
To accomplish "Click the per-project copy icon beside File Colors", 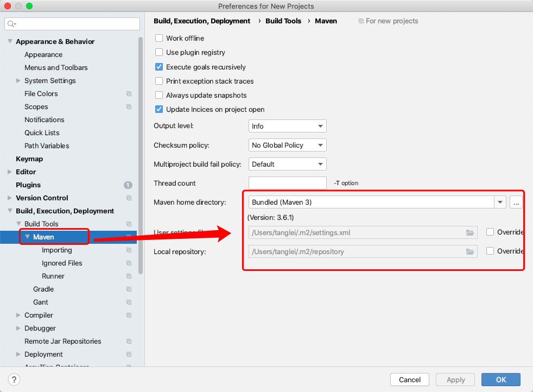I will tap(129, 94).
